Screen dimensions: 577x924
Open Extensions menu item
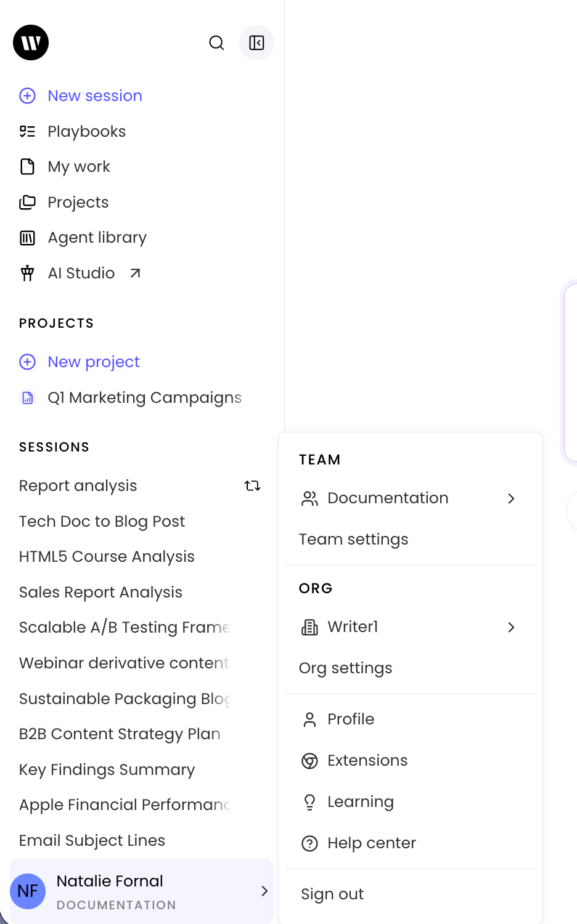[x=354, y=760]
